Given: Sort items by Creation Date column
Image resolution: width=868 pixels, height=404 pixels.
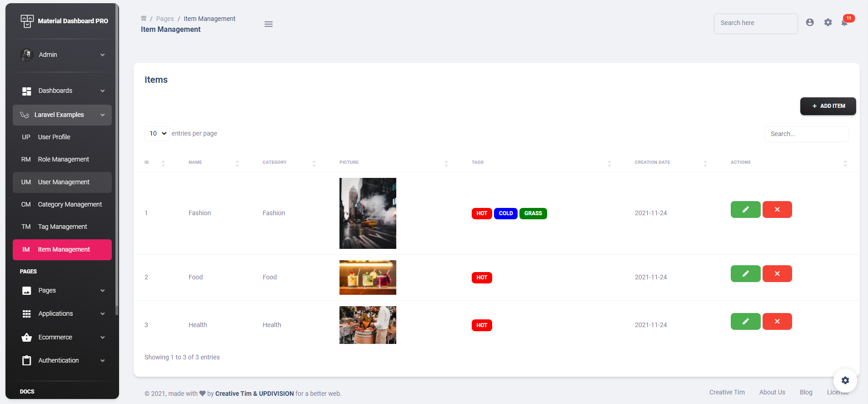Looking at the screenshot, I should point(670,162).
